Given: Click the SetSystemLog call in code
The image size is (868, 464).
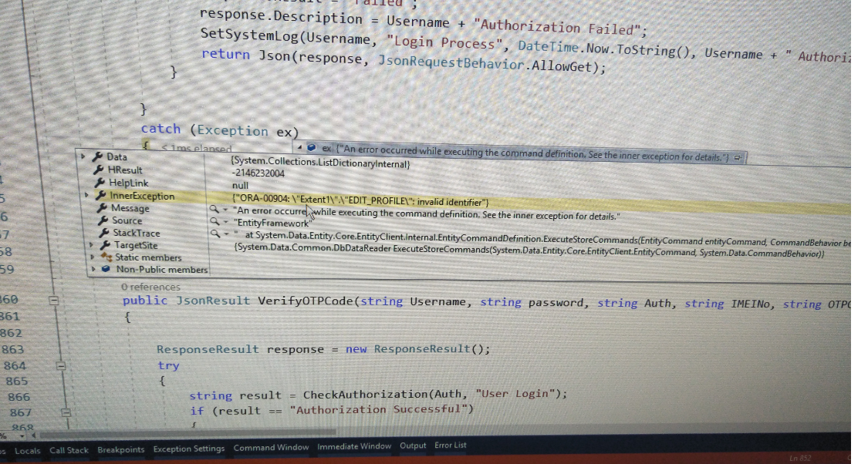Looking at the screenshot, I should click(250, 35).
